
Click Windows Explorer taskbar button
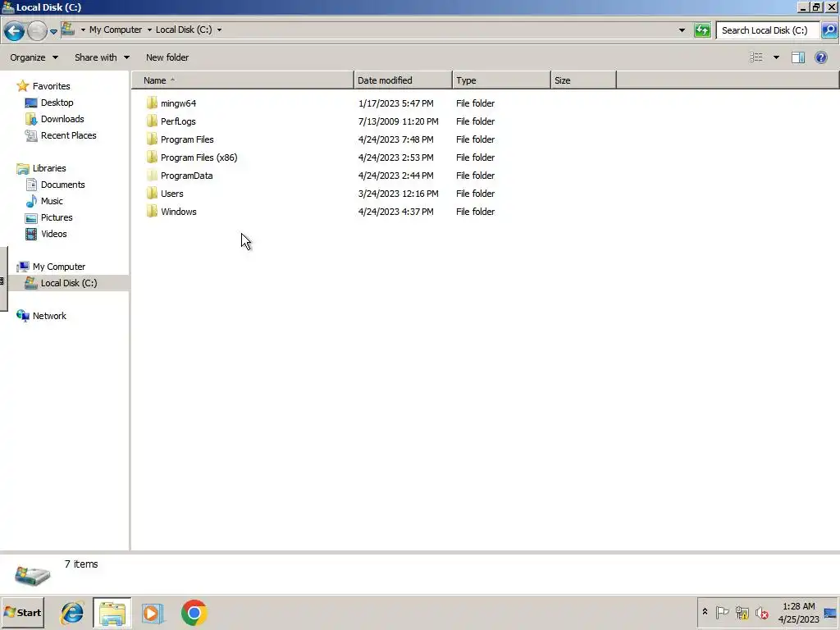112,612
